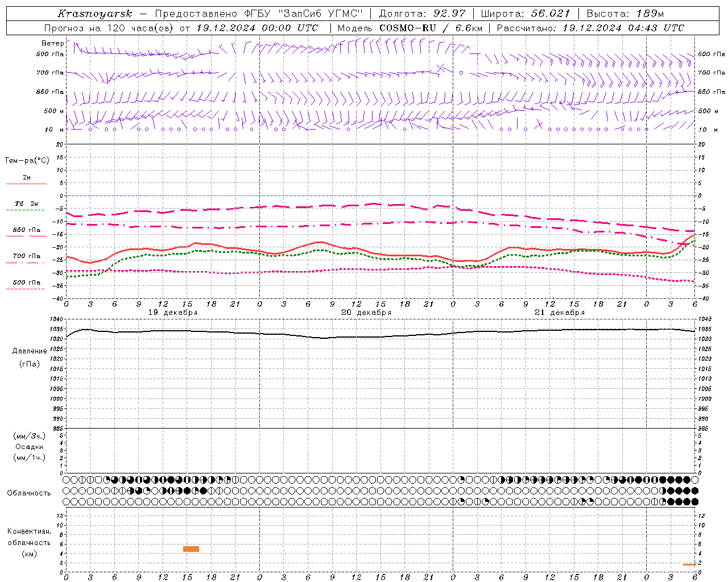Click the '-40' value on left temperature axis
The width and height of the screenshot is (728, 582).
point(59,298)
